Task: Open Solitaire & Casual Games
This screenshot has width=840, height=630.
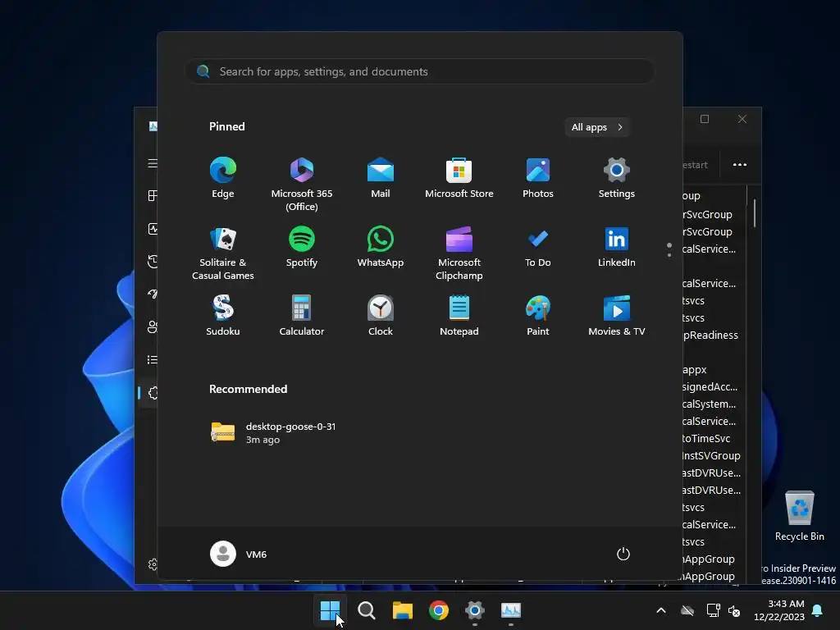Action: [223, 254]
